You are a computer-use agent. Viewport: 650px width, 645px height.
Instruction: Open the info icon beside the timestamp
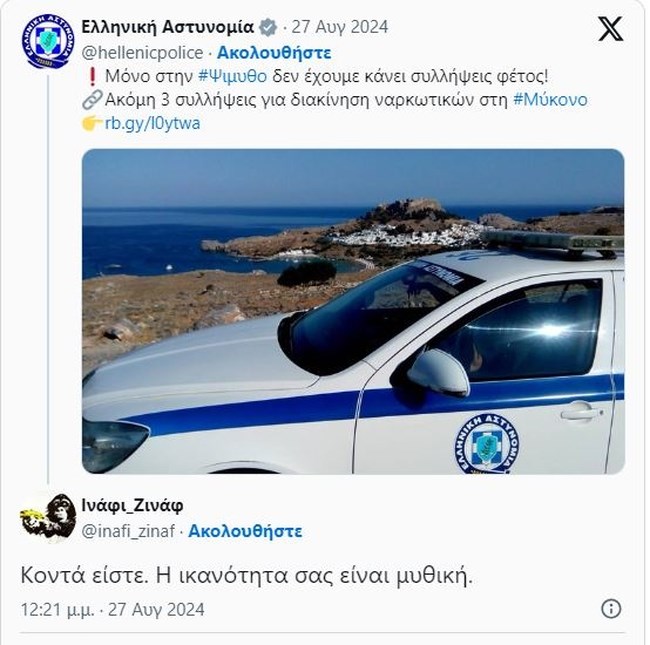(611, 609)
